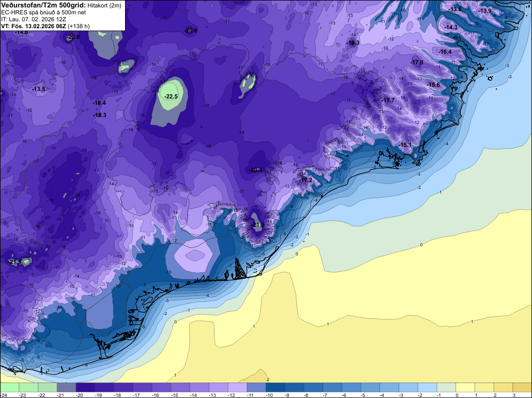Click the initial time 'IT: Lau. 07. 02. 2026 12Z'
Image resolution: width=532 pixels, height=398 pixels.
pyautogui.click(x=34, y=19)
